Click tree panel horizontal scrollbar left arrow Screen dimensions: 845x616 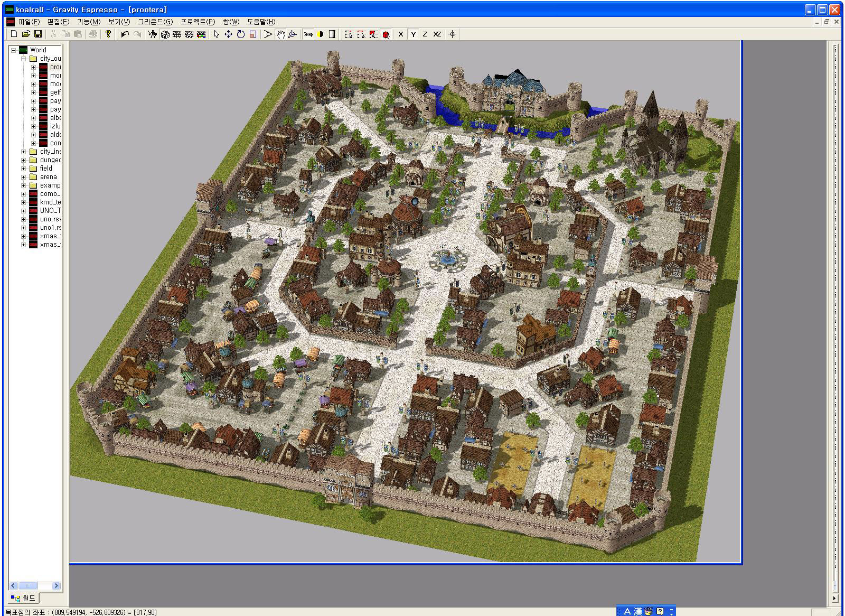pyautogui.click(x=13, y=586)
